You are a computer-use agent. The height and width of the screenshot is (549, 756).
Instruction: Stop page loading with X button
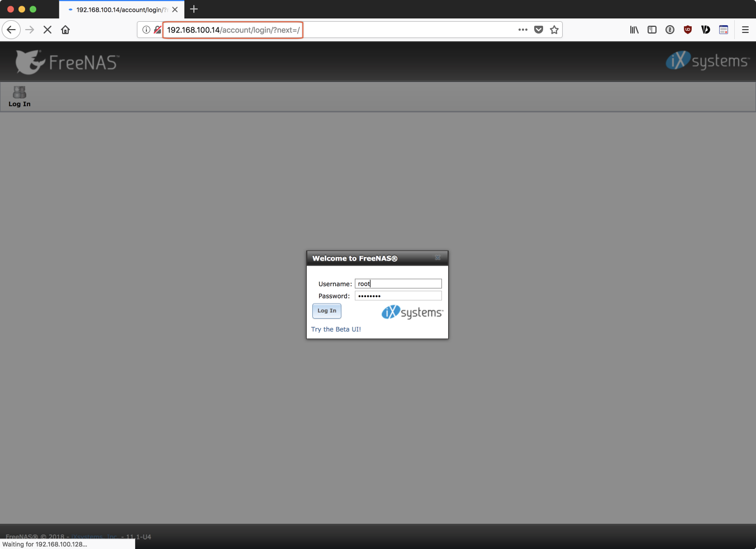click(x=47, y=30)
